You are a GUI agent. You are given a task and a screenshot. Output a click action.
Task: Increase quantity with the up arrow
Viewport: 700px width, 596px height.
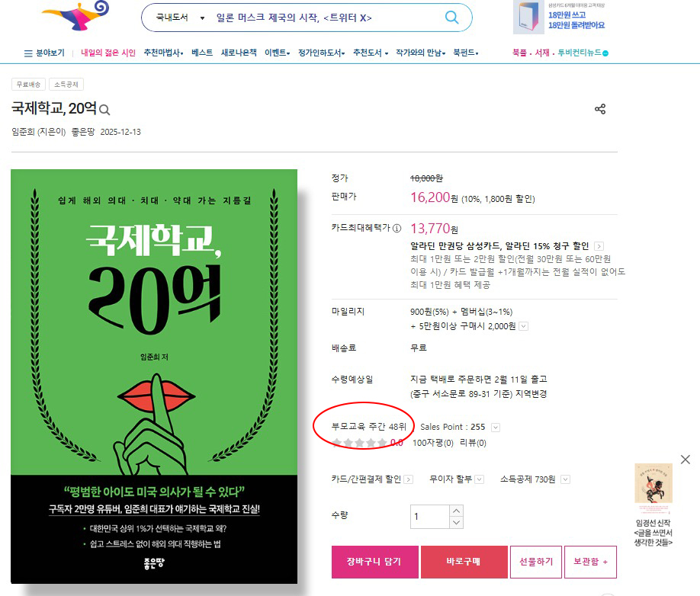(x=456, y=511)
